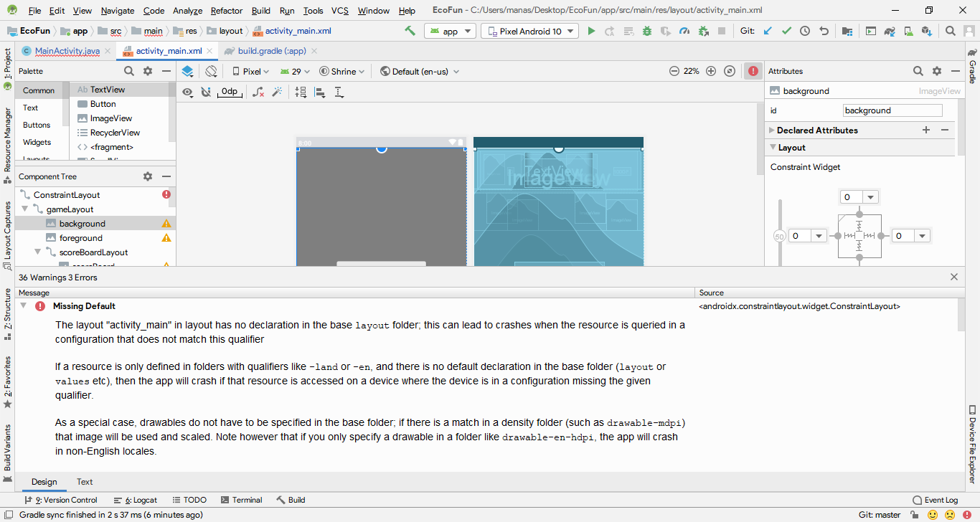980x522 pixels.
Task: Click red error indicator in design toolbar
Action: 753,71
